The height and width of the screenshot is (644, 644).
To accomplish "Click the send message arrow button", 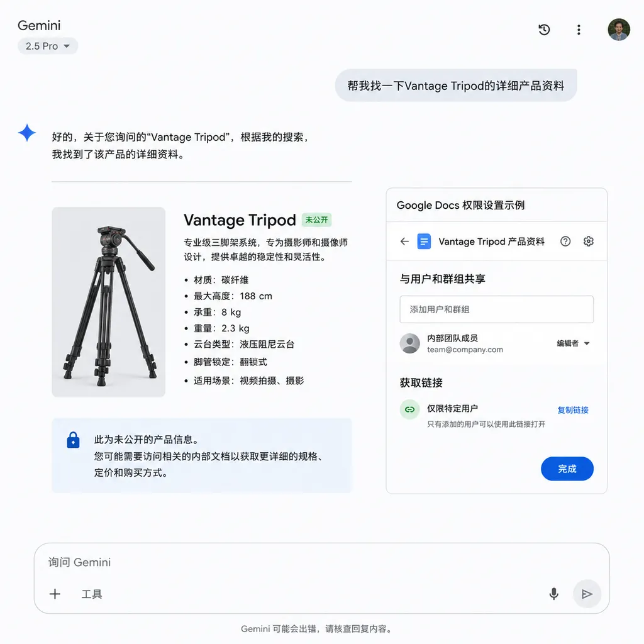I will [x=587, y=594].
